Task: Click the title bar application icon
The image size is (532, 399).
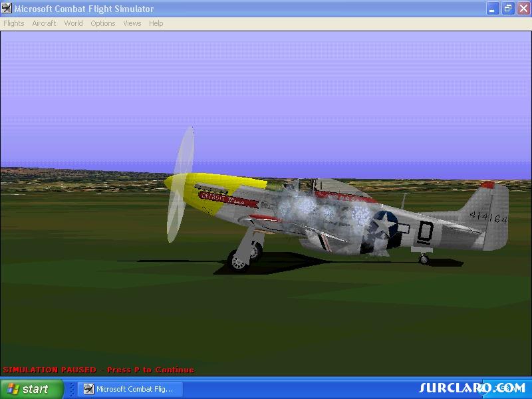Action: pos(7,8)
